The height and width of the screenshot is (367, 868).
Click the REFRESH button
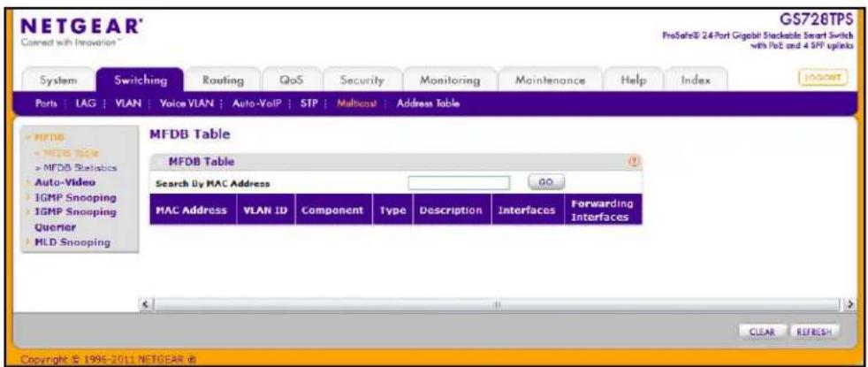[815, 332]
